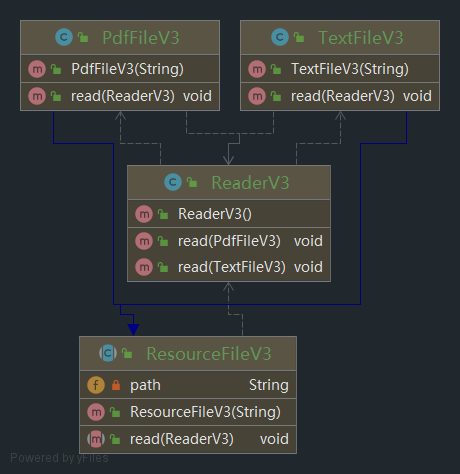Image resolution: width=460 pixels, height=474 pixels.
Task: Select the ReaderV3() constructor text
Action: (215, 214)
